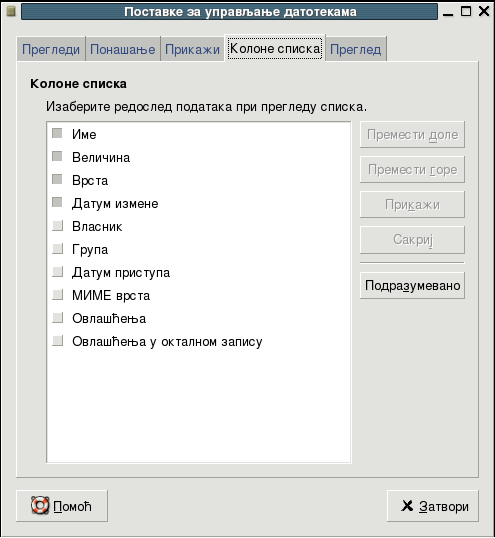
Task: Click the window menu icon in title bar
Action: (11, 11)
